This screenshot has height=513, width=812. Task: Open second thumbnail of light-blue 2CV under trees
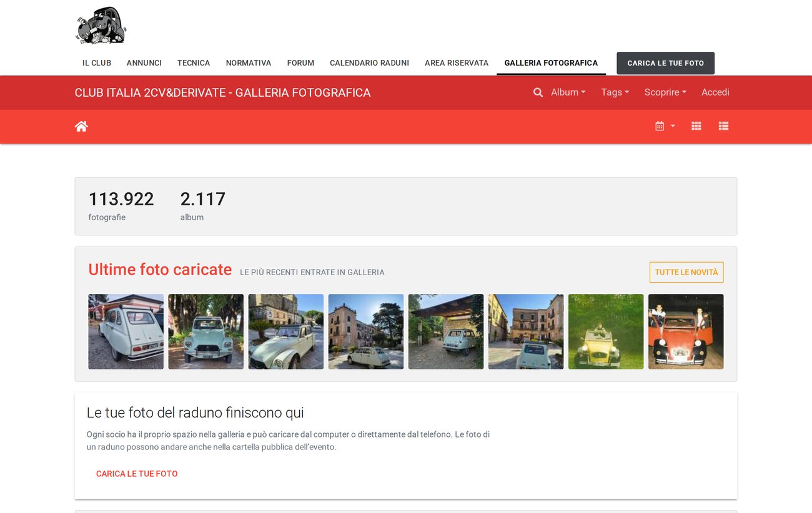coord(205,331)
